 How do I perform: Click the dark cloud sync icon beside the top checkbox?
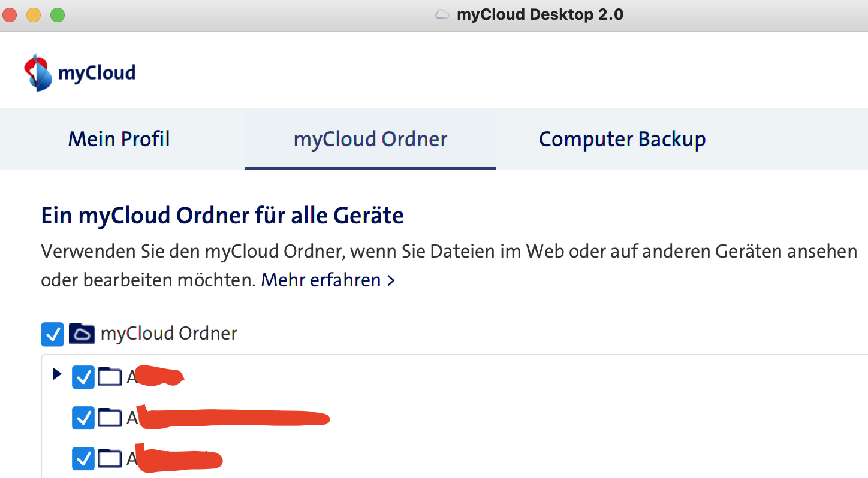(82, 334)
